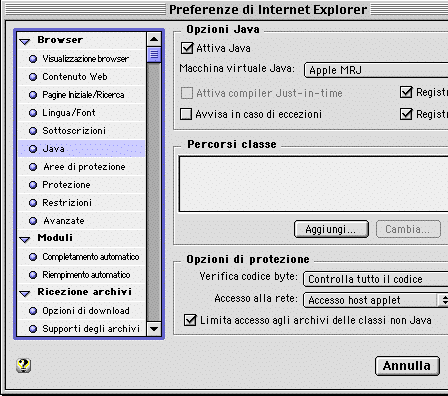This screenshot has height=396, width=448.
Task: Click the Moduli section heading
Action: (x=55, y=238)
